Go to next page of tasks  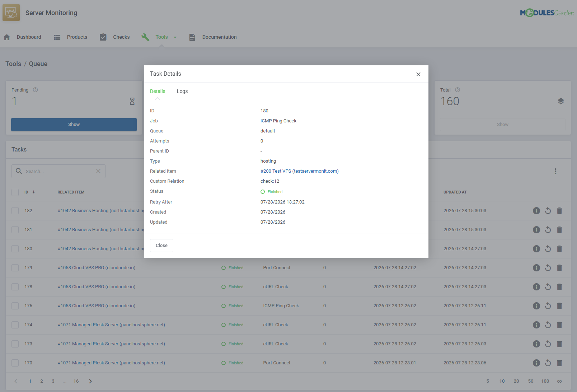click(x=90, y=381)
